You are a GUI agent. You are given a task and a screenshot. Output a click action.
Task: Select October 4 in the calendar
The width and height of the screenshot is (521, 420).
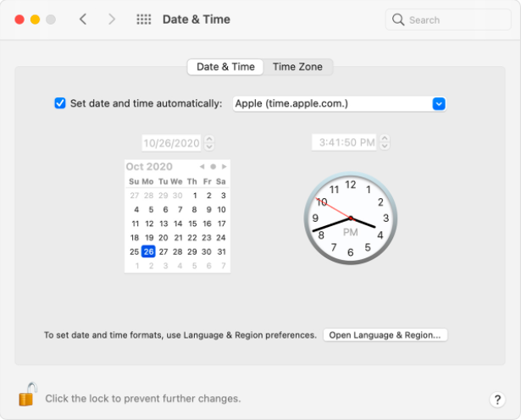pyautogui.click(x=136, y=209)
